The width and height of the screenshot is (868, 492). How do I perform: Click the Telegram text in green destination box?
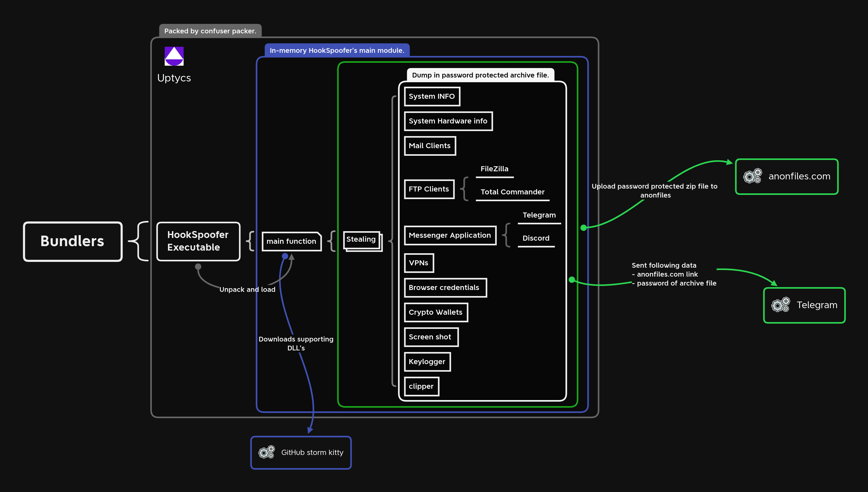817,305
